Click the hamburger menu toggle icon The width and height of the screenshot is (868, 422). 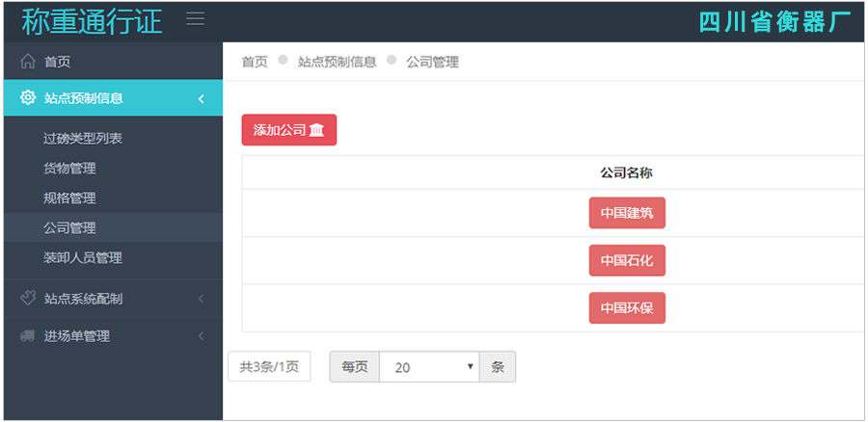(x=195, y=19)
